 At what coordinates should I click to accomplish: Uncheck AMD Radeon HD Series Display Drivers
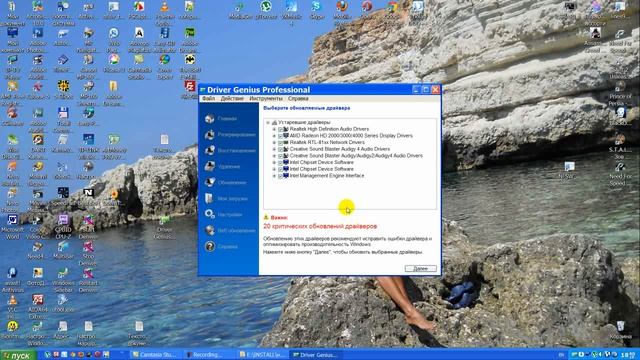[x=280, y=136]
